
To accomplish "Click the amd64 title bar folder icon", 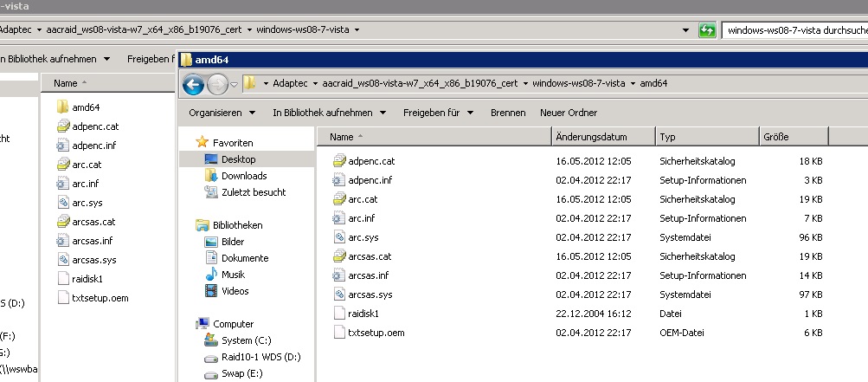I will click(x=187, y=59).
